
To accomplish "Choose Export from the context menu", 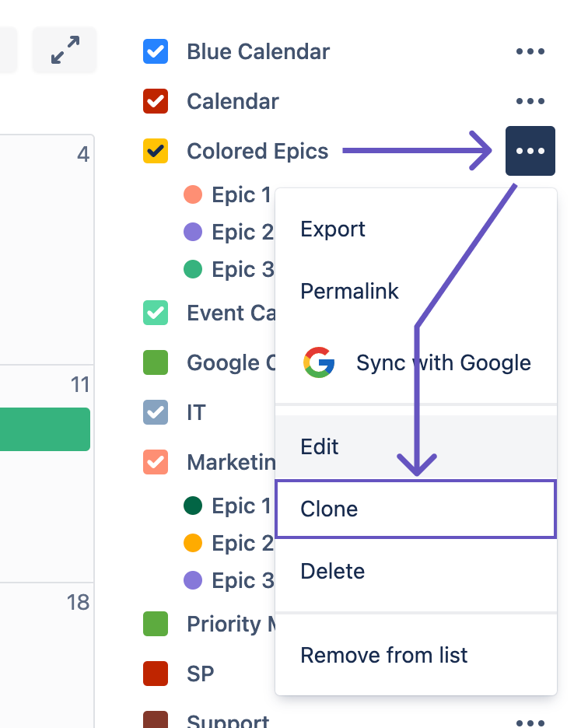I will [x=333, y=229].
